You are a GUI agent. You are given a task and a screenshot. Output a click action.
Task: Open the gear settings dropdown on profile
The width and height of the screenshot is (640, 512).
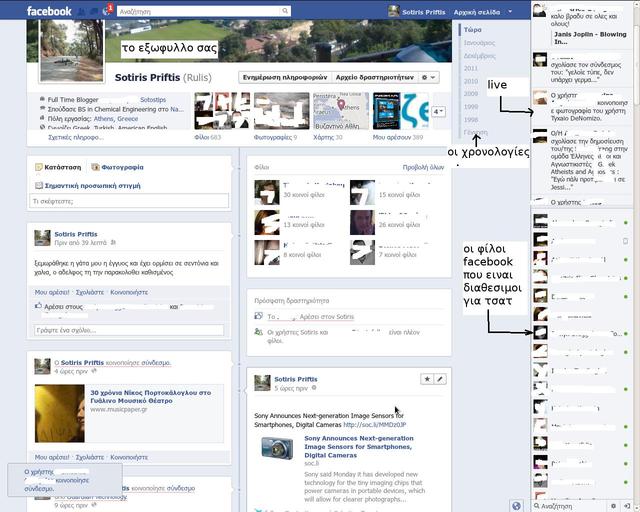[x=429, y=77]
